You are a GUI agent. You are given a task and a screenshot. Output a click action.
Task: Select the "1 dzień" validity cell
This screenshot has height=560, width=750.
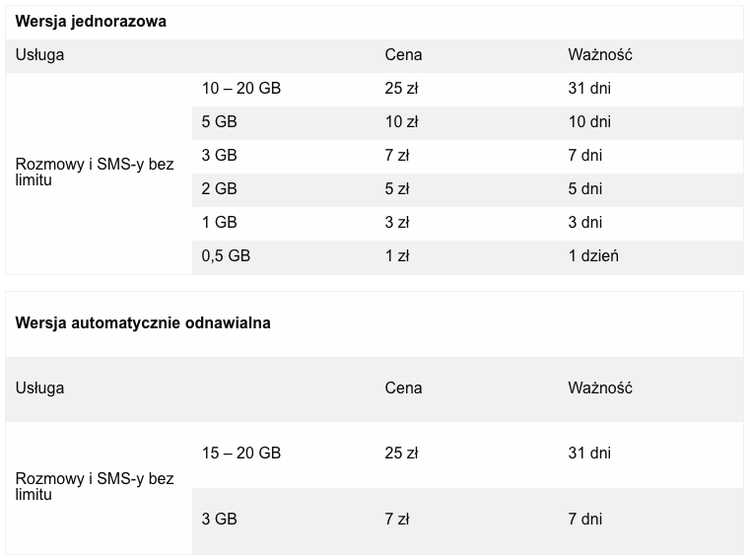coord(593,256)
